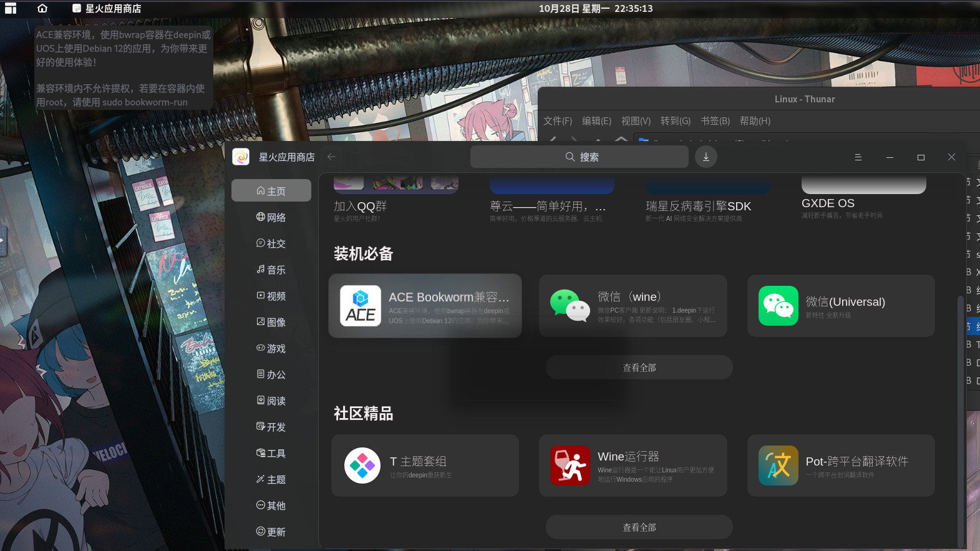980x551 pixels.
Task: Click the T theme pack colorful icon
Action: tap(362, 466)
